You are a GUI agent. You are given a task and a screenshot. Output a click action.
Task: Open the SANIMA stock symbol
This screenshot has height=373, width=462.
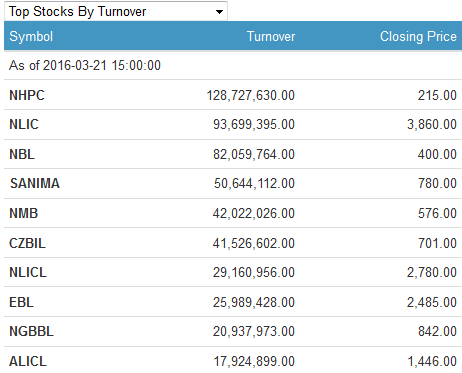[x=35, y=183]
